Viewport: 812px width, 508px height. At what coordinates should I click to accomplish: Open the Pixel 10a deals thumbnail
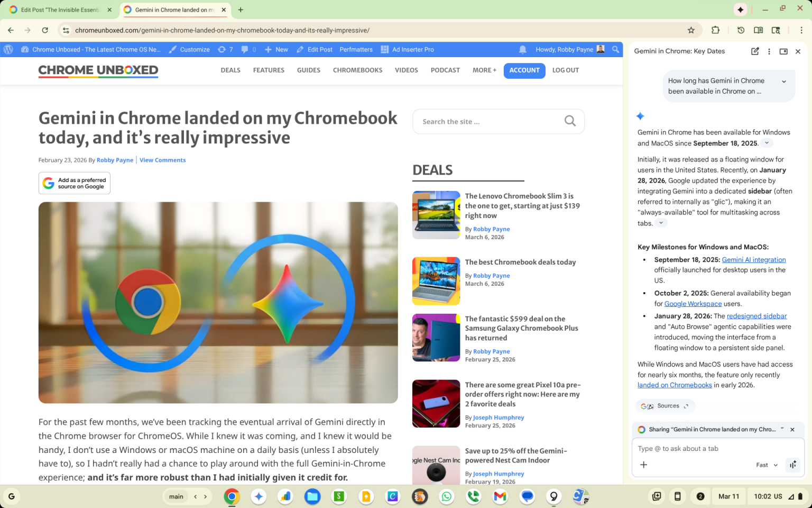(x=436, y=403)
